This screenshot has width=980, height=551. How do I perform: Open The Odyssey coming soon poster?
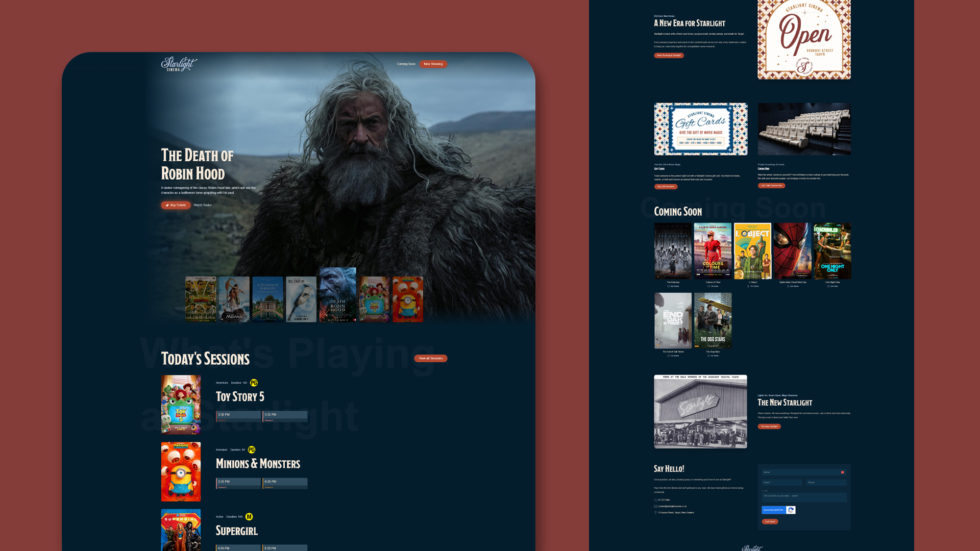(x=673, y=251)
